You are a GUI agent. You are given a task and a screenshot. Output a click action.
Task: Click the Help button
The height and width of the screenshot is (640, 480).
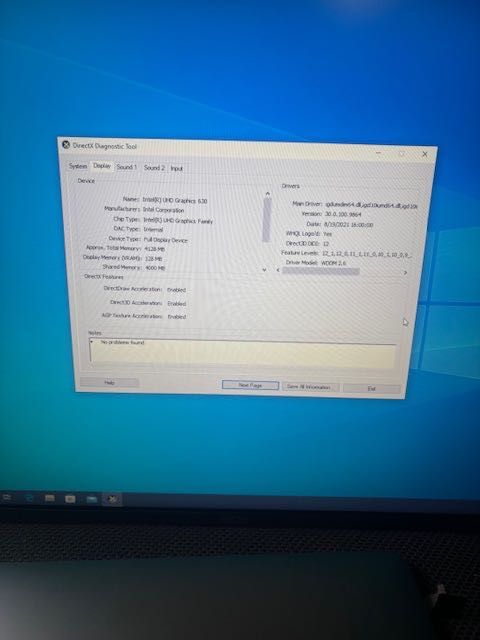(109, 382)
